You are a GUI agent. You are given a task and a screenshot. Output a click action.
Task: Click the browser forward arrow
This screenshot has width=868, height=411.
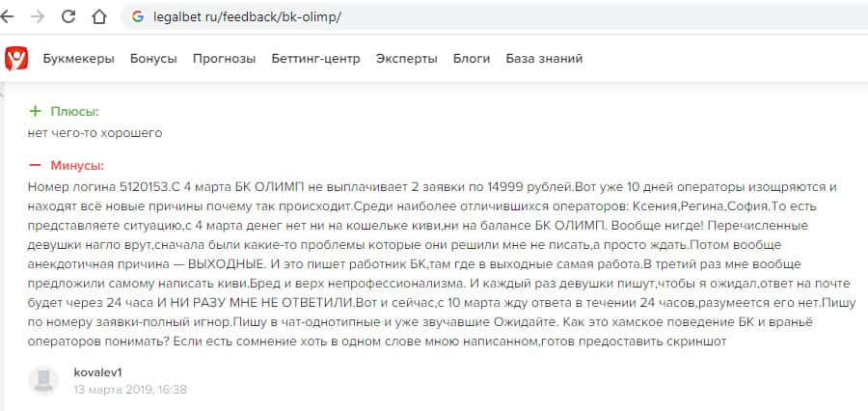click(38, 16)
